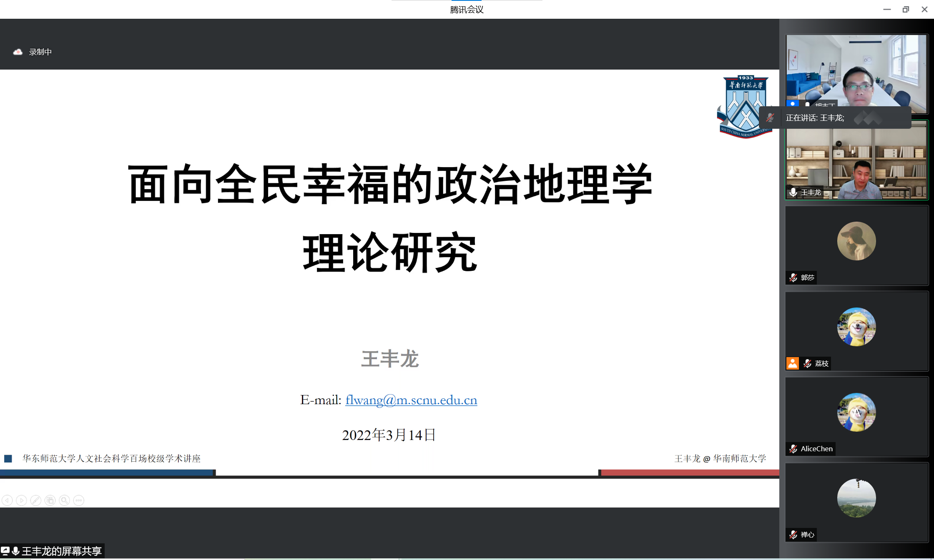Click 王丰龙 microphone indicator
This screenshot has height=560, width=934.
pos(793,192)
